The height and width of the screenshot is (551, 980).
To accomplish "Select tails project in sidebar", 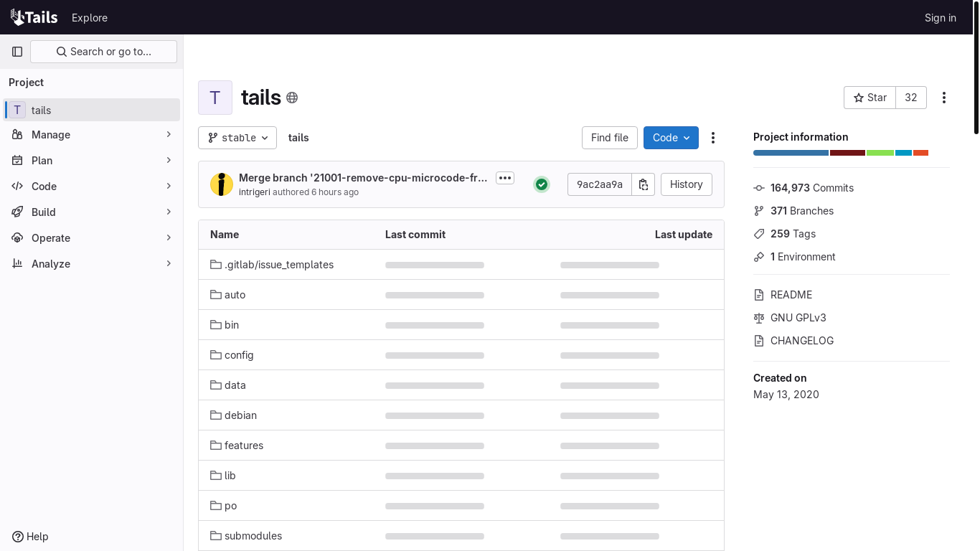I will (92, 110).
